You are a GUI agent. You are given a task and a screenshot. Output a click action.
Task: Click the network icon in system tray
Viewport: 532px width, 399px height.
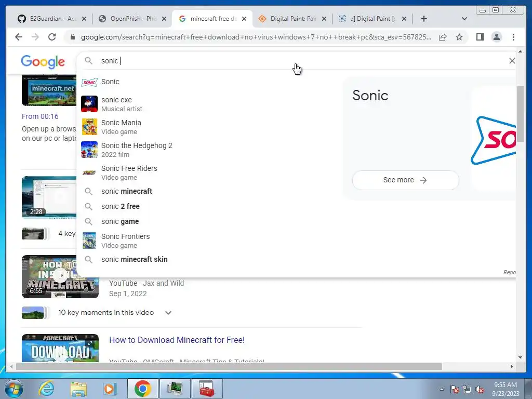point(467,389)
